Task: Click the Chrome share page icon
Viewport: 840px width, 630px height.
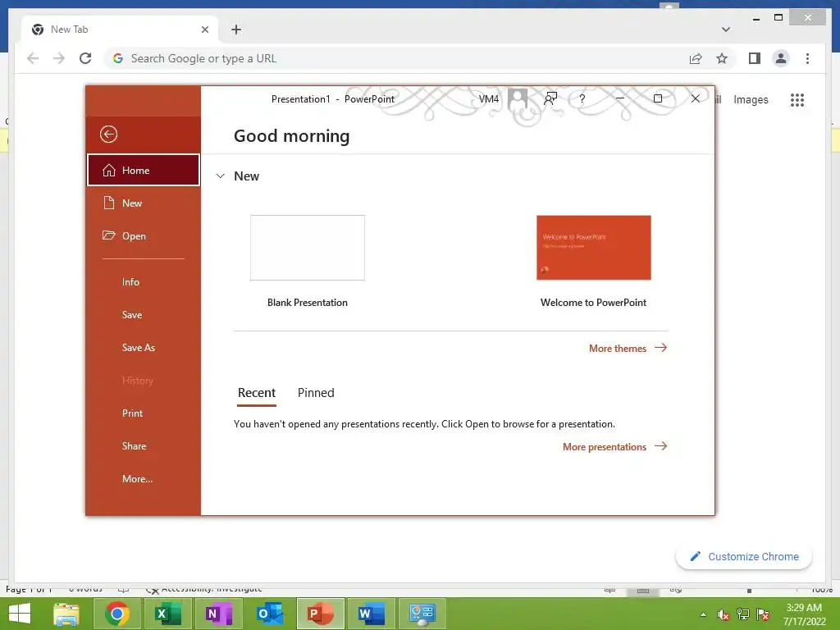Action: [696, 58]
